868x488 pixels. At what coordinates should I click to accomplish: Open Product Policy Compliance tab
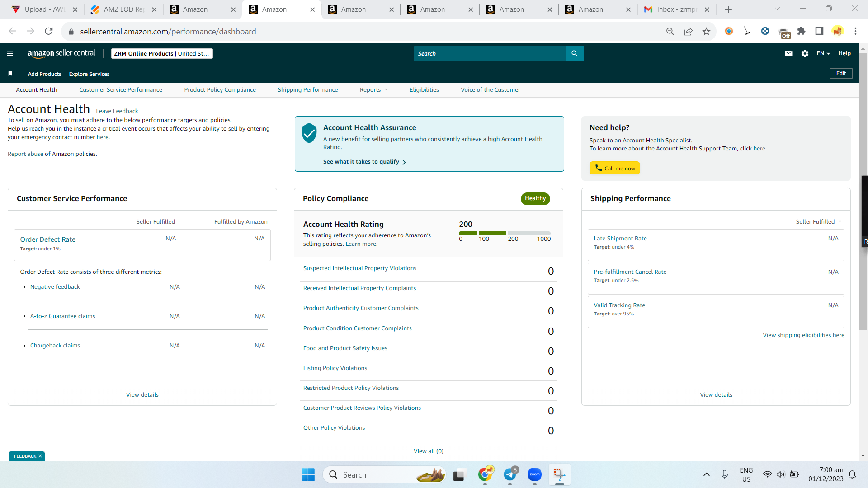click(x=220, y=90)
